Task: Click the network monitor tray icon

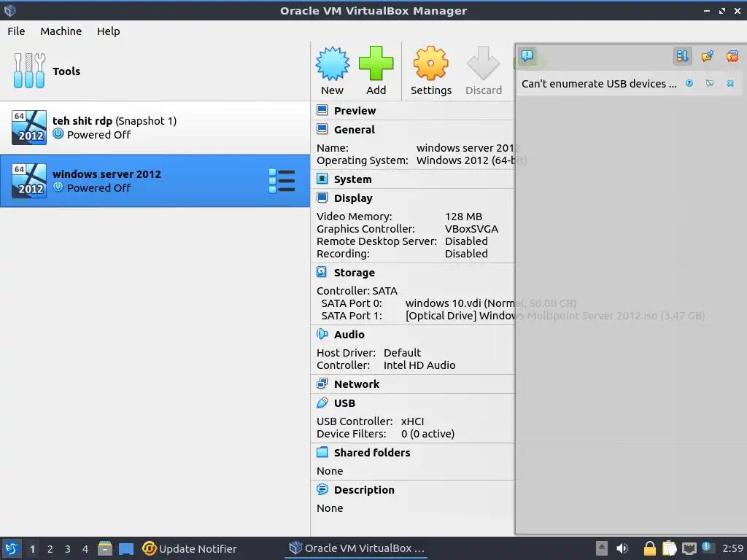Action: [689, 548]
